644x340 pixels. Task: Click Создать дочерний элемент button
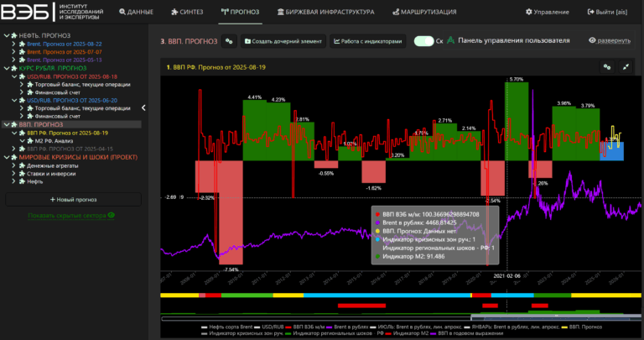(x=283, y=41)
